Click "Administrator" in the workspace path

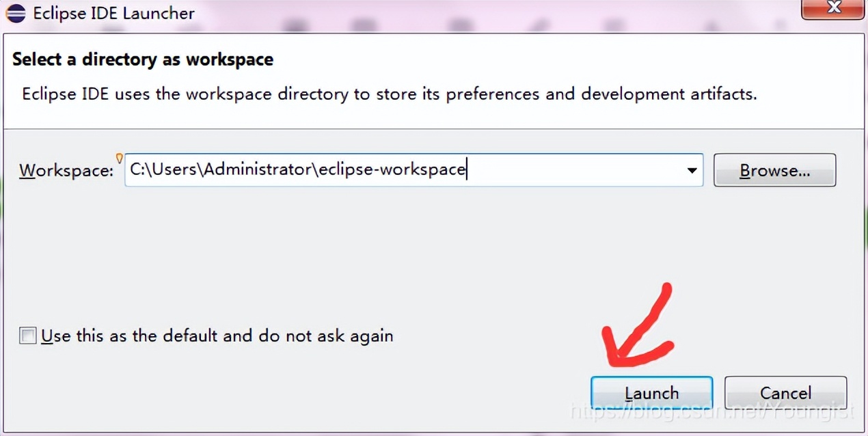point(258,169)
